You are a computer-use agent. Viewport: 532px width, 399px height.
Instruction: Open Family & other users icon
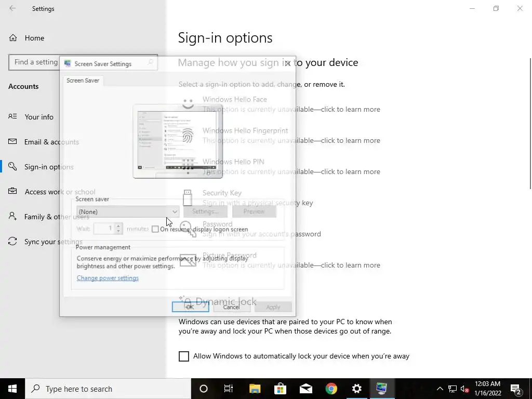[12, 216]
